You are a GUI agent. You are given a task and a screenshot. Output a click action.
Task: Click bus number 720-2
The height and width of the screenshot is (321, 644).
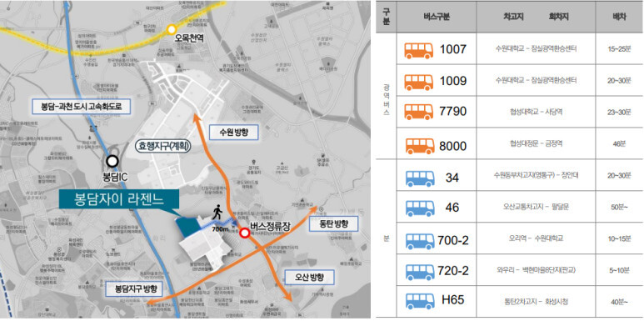453,272
